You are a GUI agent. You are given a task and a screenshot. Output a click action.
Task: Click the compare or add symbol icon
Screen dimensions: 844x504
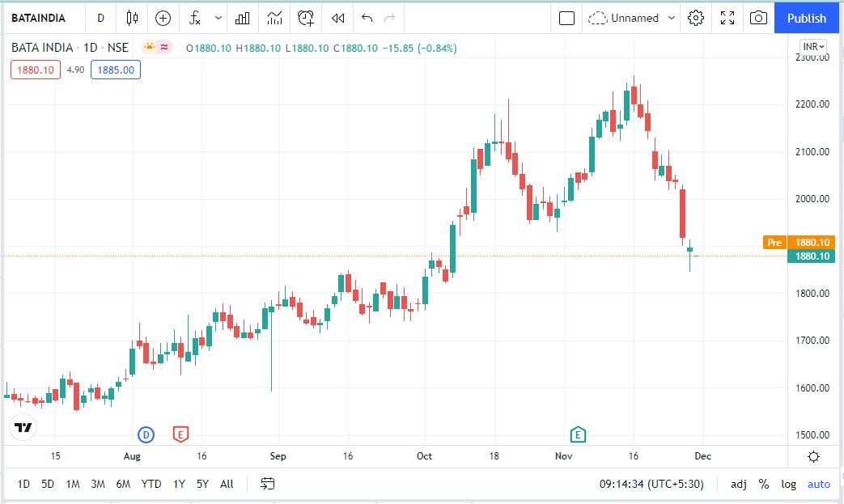click(163, 18)
